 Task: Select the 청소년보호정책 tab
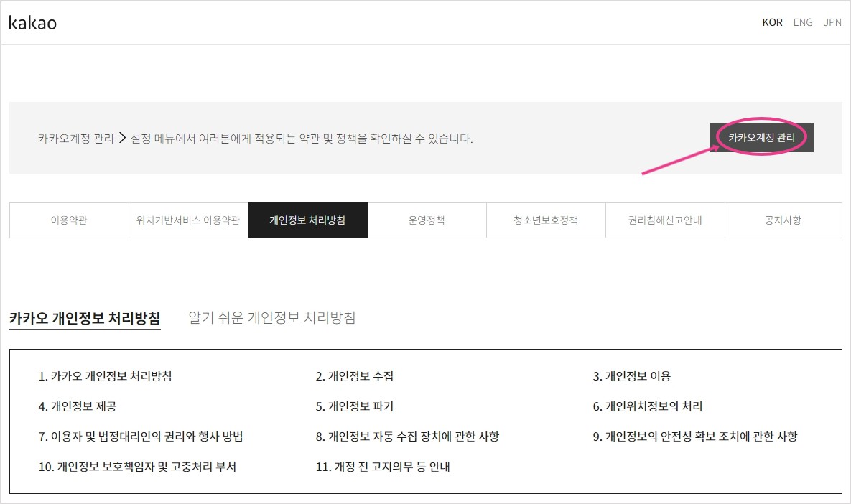pyautogui.click(x=546, y=220)
